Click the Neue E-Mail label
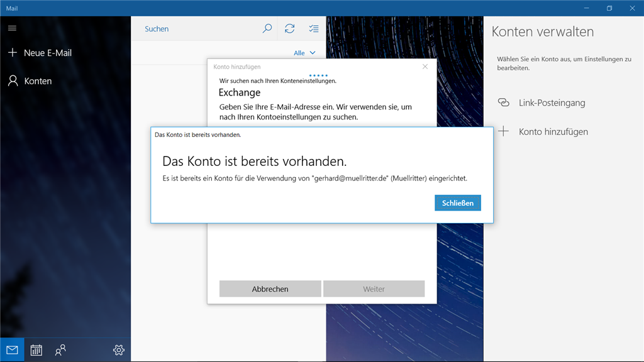Screen dimensions: 644x362 coord(48,53)
